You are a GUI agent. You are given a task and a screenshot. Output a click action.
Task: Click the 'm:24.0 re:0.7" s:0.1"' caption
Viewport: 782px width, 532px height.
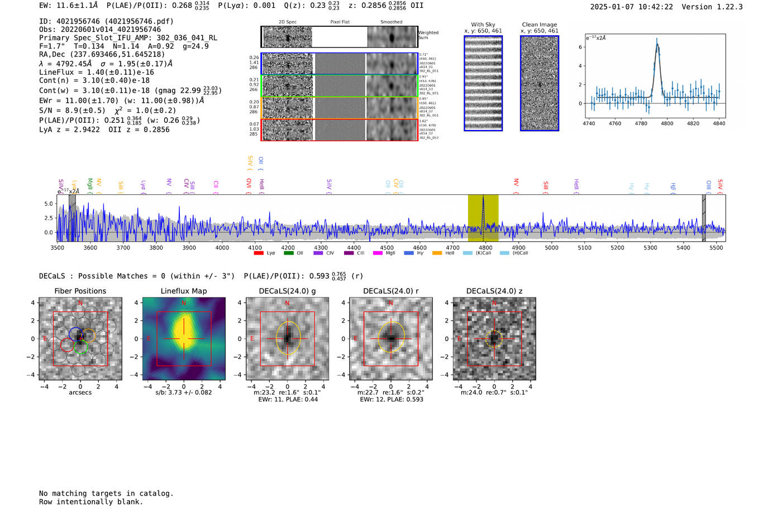[494, 392]
